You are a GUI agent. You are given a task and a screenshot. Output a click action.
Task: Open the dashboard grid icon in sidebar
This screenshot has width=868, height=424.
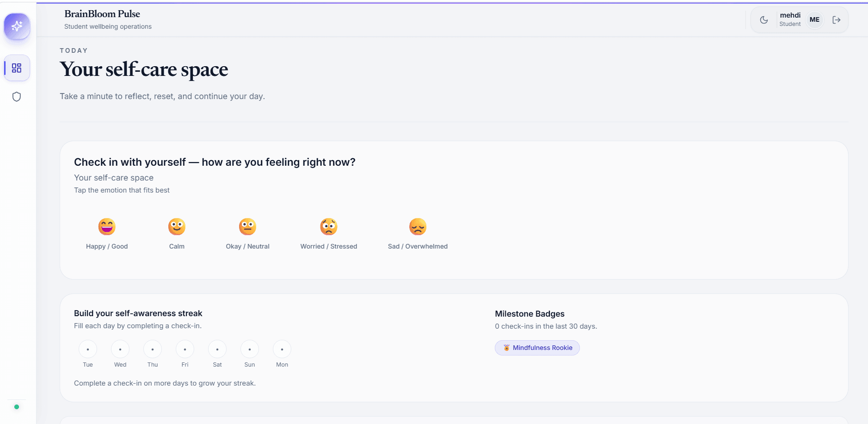pyautogui.click(x=17, y=68)
